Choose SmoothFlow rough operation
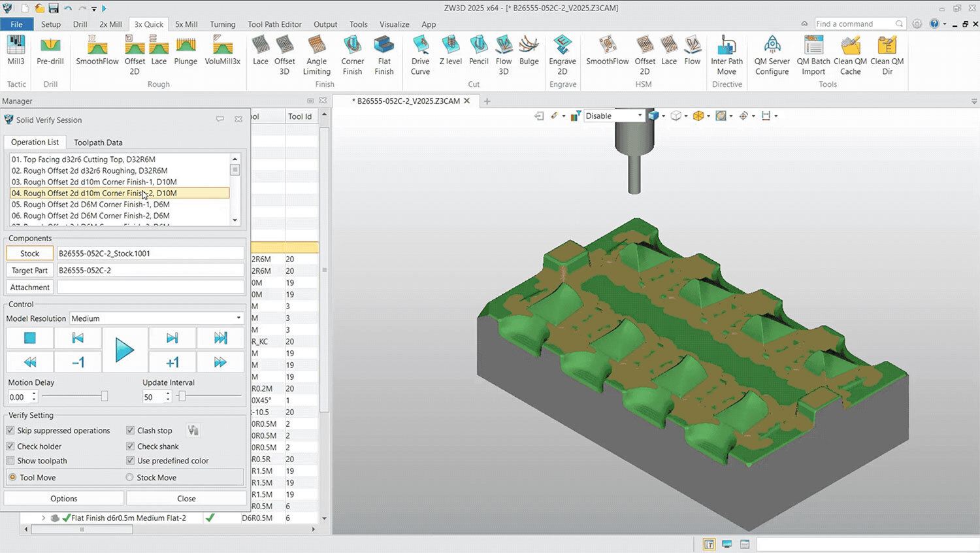This screenshot has width=980, height=553. (97, 51)
